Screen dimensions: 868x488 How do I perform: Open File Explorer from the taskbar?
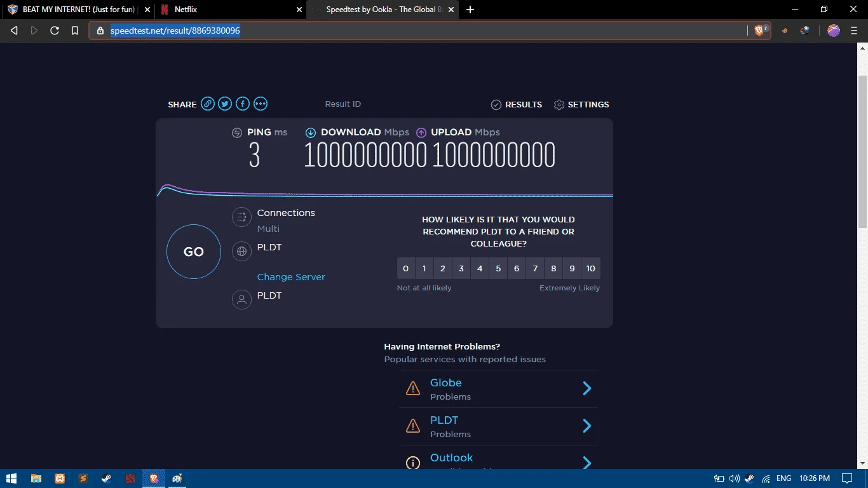click(36, 478)
